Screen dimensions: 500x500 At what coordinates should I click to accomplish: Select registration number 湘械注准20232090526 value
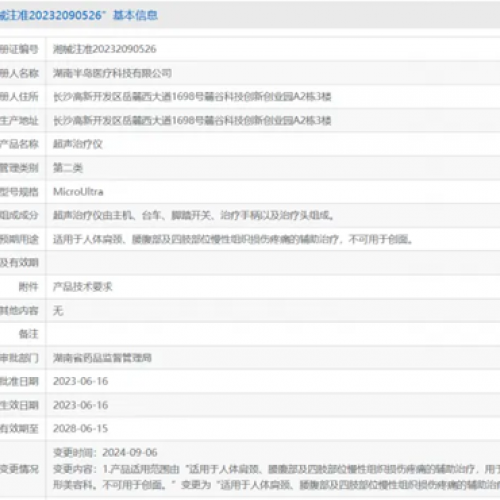click(104, 49)
